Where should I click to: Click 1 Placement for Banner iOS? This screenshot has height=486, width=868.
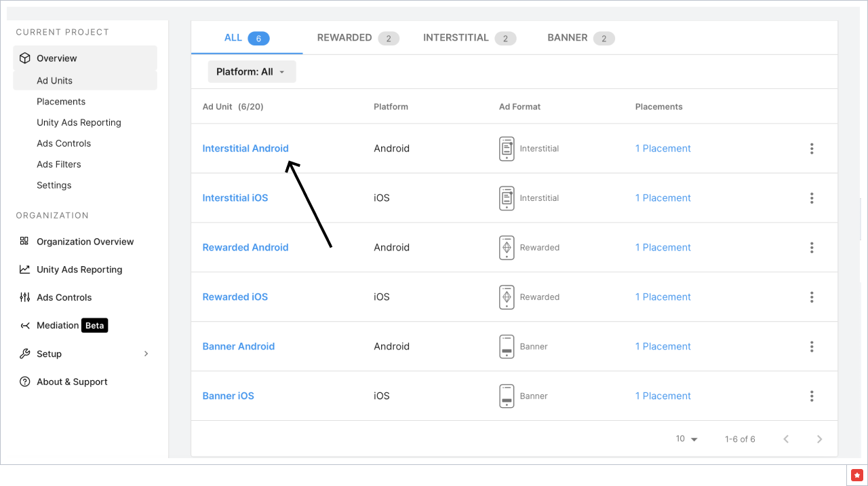coord(663,396)
